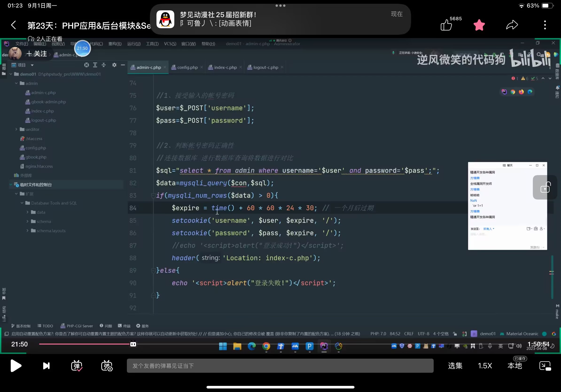561x392 pixels.
Task: Click the danmaku comment input field
Action: (x=280, y=366)
